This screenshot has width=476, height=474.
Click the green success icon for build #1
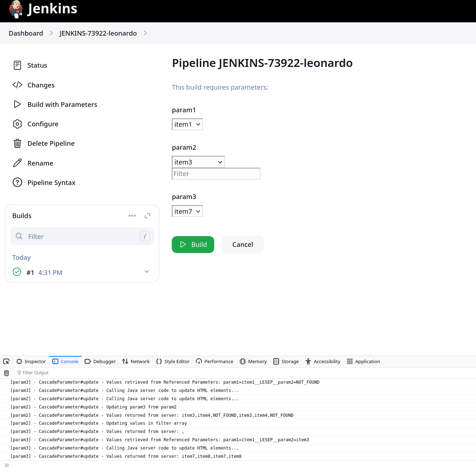click(x=17, y=272)
